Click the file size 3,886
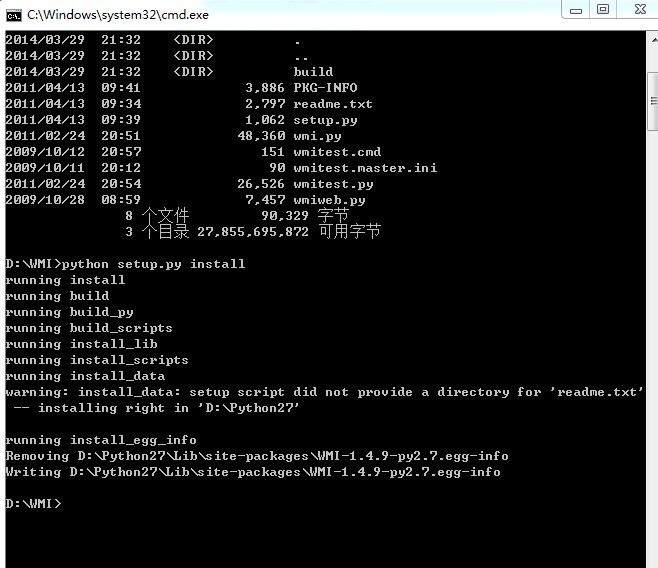The image size is (658, 568). (265, 88)
